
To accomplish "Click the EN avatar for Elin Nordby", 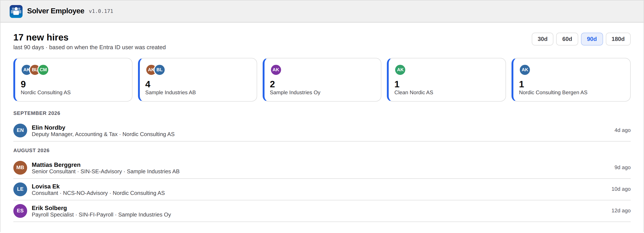I will [20, 130].
